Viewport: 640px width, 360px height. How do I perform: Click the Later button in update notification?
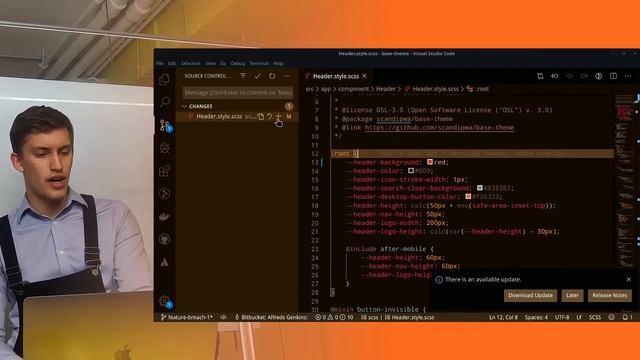(x=572, y=296)
